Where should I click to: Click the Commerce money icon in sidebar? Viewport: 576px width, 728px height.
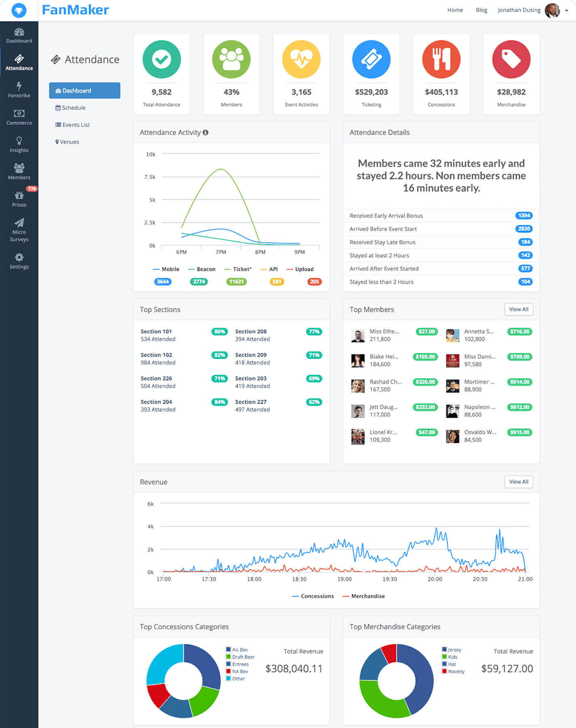pos(19,114)
